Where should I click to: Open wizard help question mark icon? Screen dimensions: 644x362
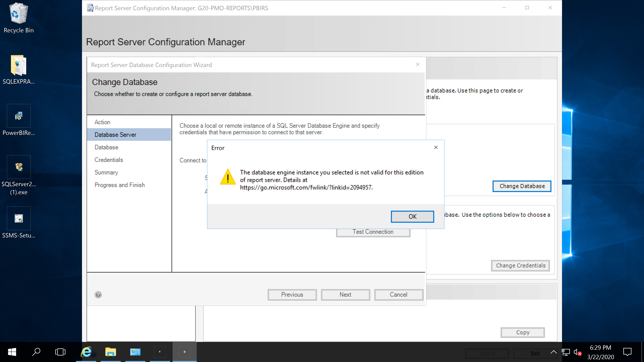tap(98, 295)
